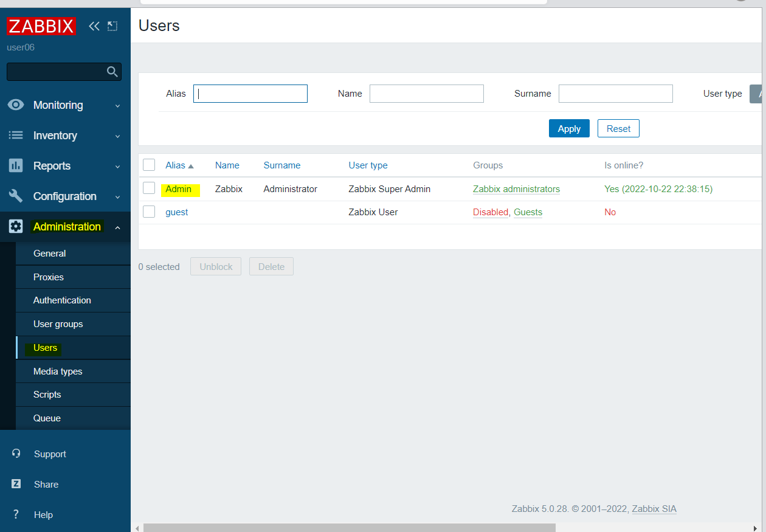Click 'Zabbix Super Admin' user type cell
The height and width of the screenshot is (532, 766).
(x=389, y=189)
